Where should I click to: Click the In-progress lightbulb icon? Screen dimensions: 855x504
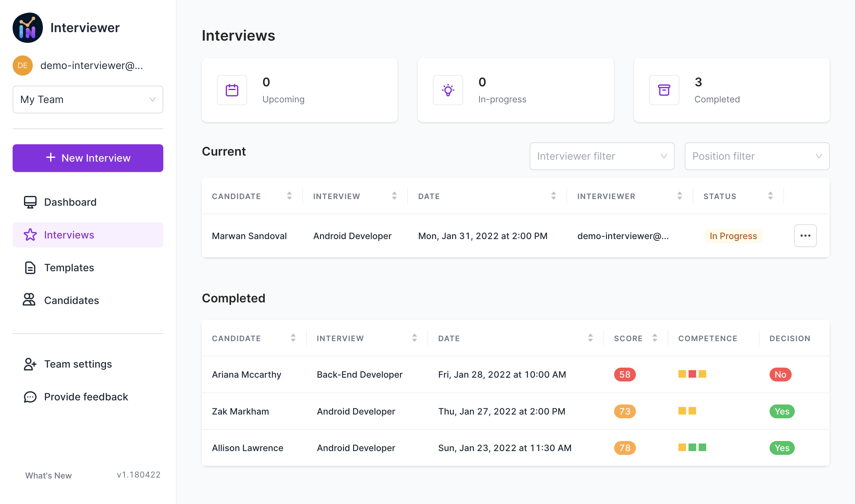[448, 90]
